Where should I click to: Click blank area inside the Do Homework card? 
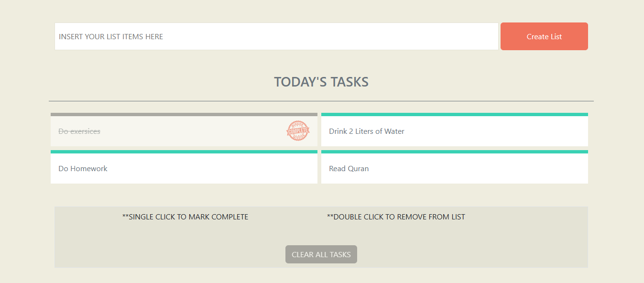click(210, 169)
